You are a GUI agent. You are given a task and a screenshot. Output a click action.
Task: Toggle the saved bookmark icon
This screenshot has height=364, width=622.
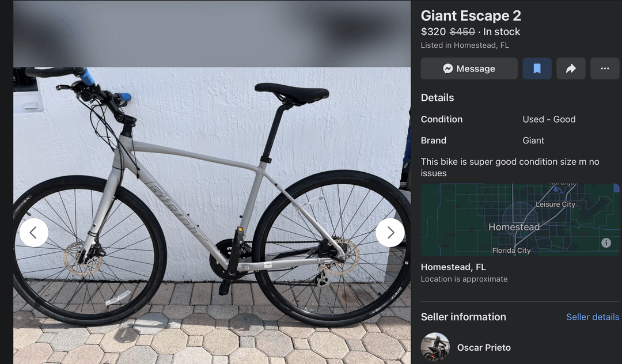[x=537, y=69]
